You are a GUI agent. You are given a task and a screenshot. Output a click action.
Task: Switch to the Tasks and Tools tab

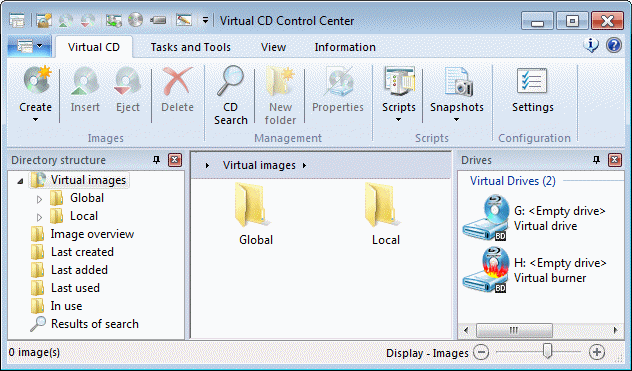click(x=191, y=47)
